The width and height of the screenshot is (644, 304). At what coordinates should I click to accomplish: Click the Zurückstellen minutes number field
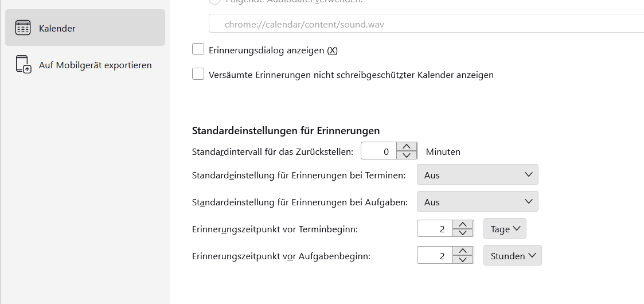point(379,151)
